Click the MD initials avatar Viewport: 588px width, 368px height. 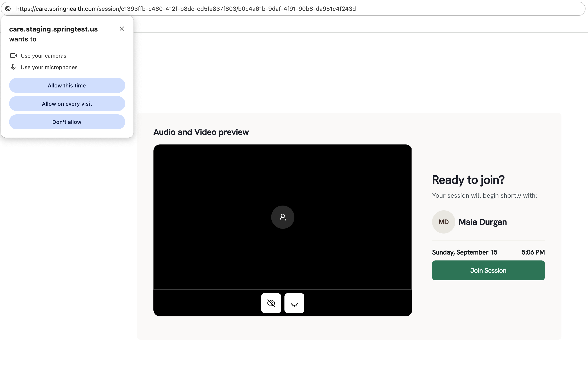(x=443, y=222)
